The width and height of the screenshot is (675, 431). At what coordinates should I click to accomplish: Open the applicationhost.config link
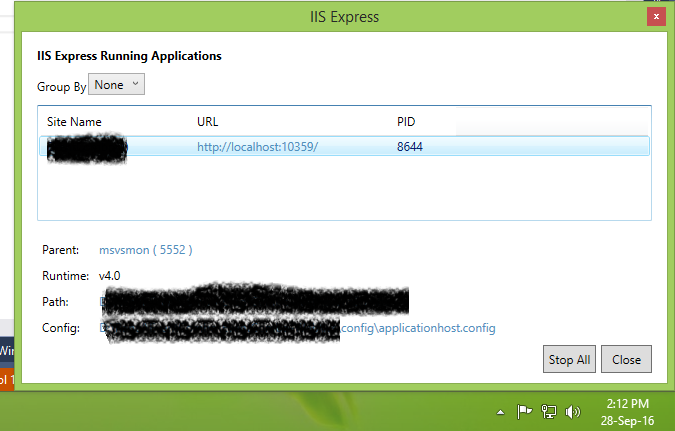tap(418, 328)
